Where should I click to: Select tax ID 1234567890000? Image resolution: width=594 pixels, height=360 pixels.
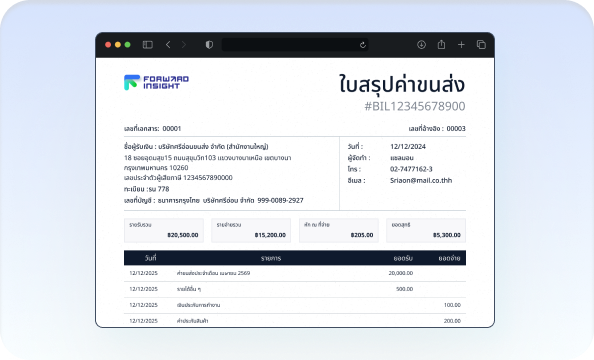point(208,177)
